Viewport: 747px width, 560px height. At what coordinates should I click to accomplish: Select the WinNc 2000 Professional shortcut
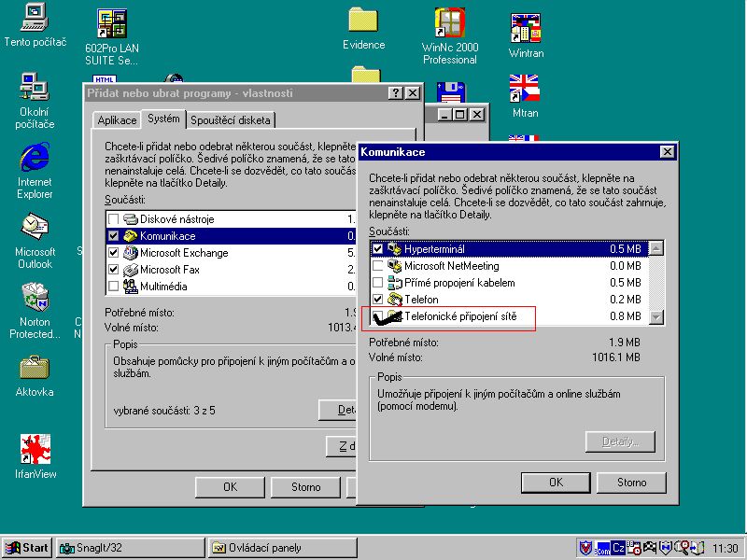click(450, 22)
